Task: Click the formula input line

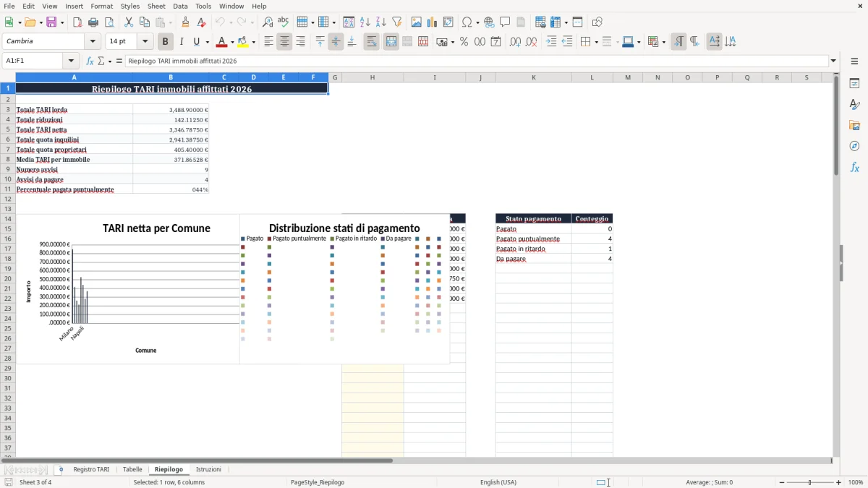Action: point(477,61)
